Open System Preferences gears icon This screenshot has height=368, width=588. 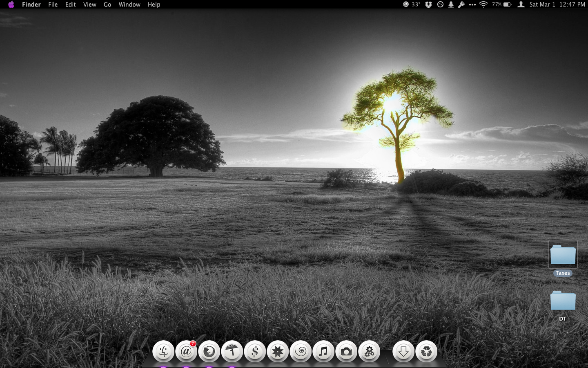tap(369, 351)
